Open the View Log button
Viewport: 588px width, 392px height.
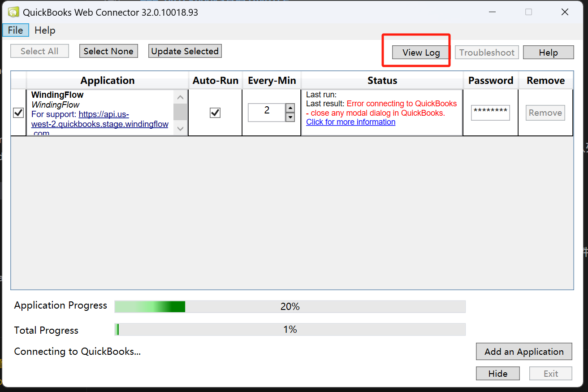pos(421,52)
